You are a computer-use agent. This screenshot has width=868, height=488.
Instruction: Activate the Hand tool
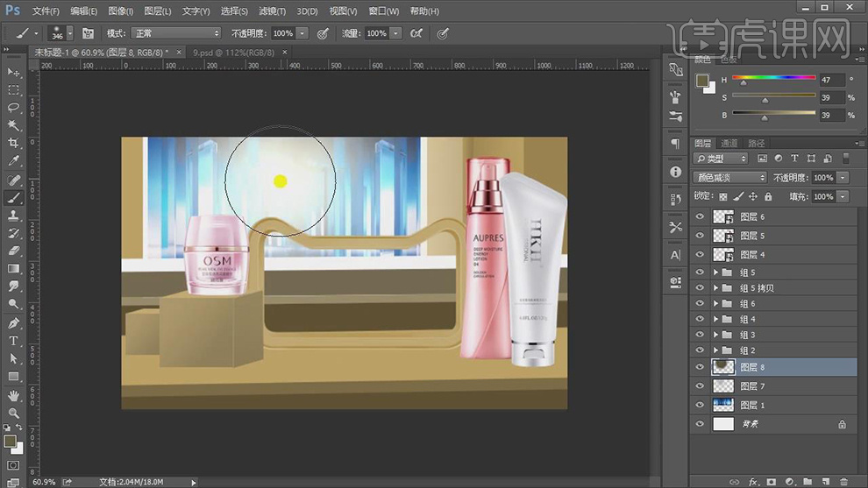pos(13,395)
